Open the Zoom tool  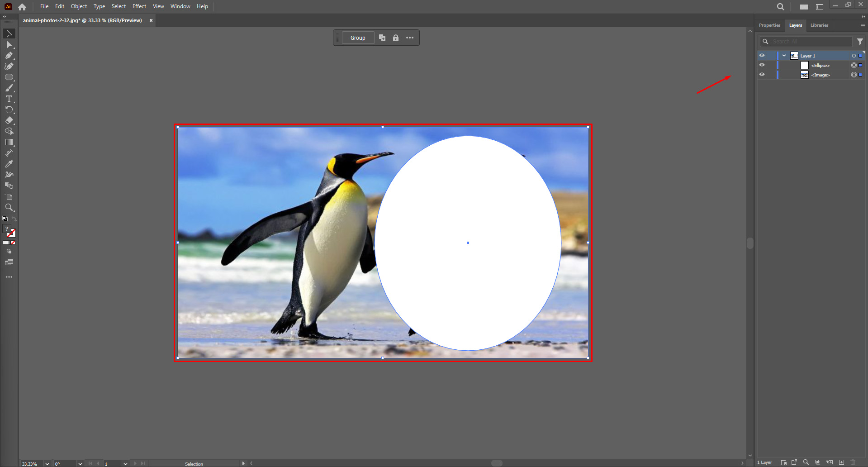[9, 208]
